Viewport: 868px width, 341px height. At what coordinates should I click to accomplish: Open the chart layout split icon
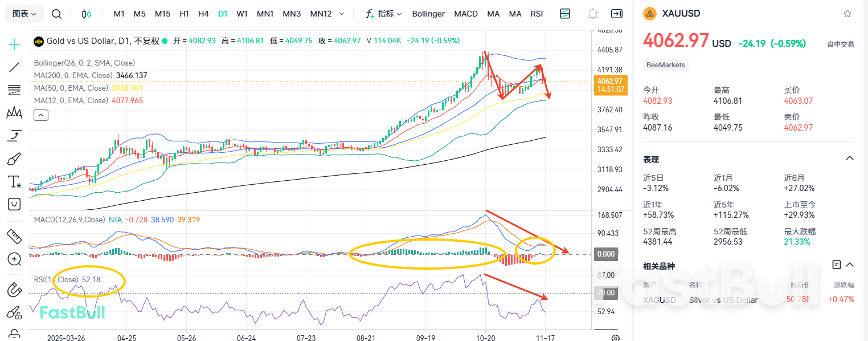(564, 13)
